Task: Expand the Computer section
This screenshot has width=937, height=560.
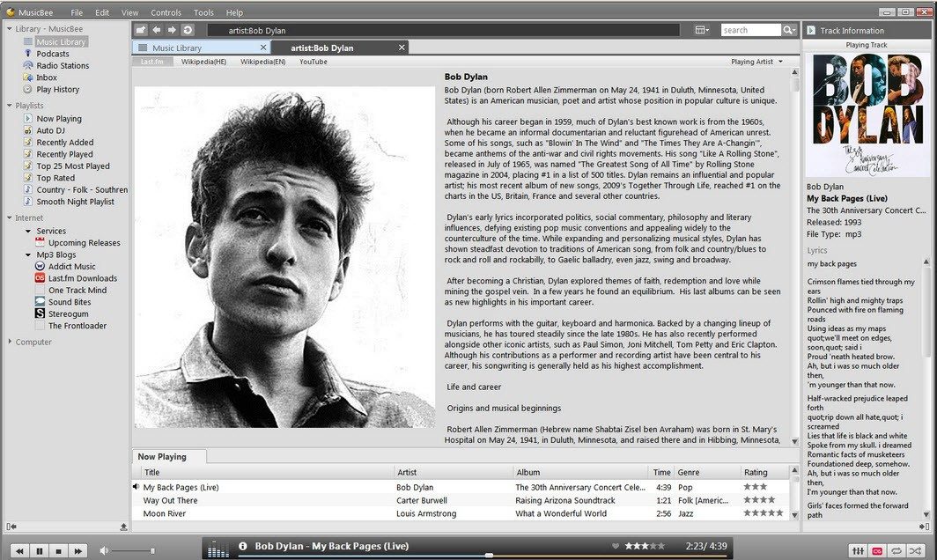Action: [x=10, y=342]
